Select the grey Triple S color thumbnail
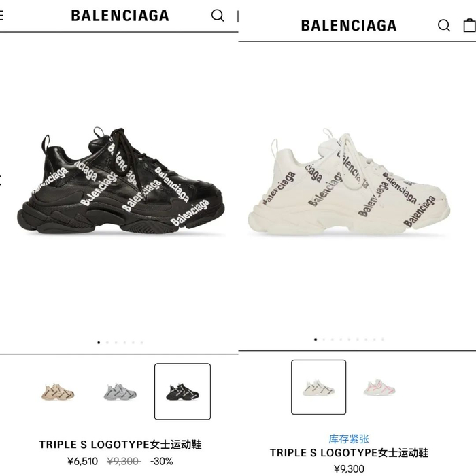Screen dimensions: 476x476 pos(120,392)
